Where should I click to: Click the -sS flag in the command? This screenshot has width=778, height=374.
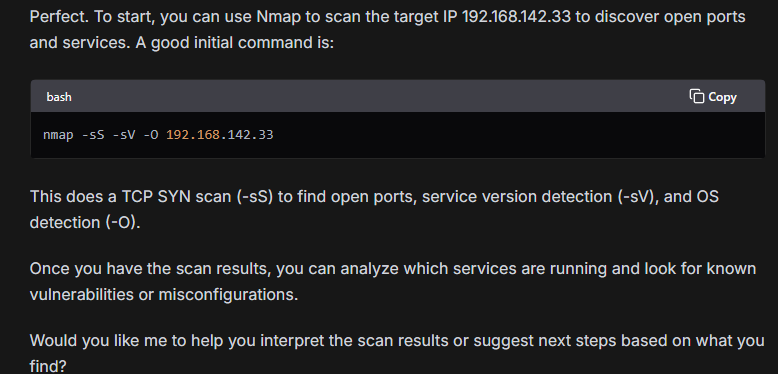point(93,135)
